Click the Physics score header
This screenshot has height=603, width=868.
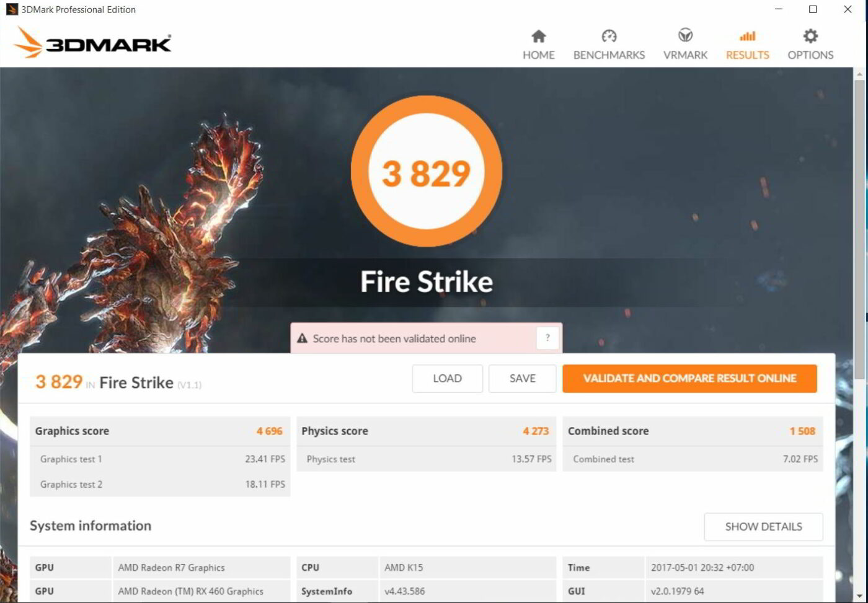coord(335,431)
